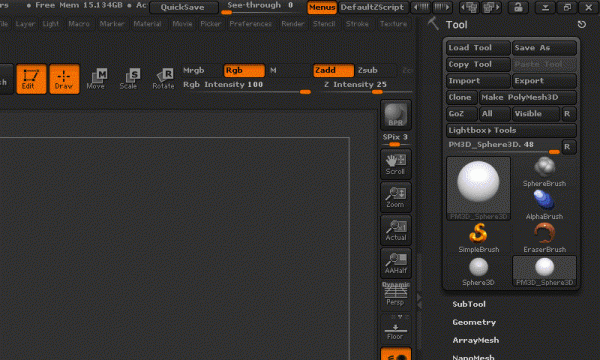Click the R button beside PM3D_Sphere3D slider

(x=568, y=147)
